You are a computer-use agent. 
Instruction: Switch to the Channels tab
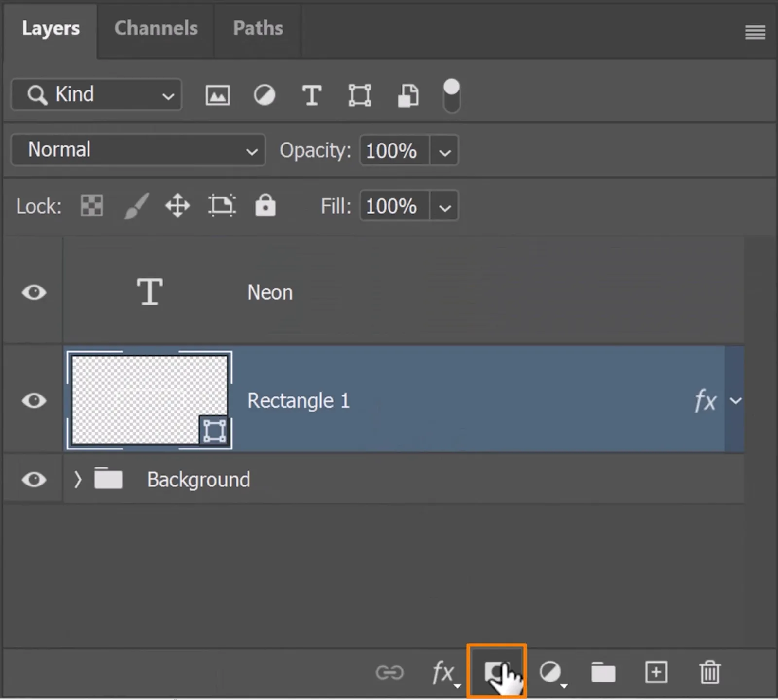point(156,28)
